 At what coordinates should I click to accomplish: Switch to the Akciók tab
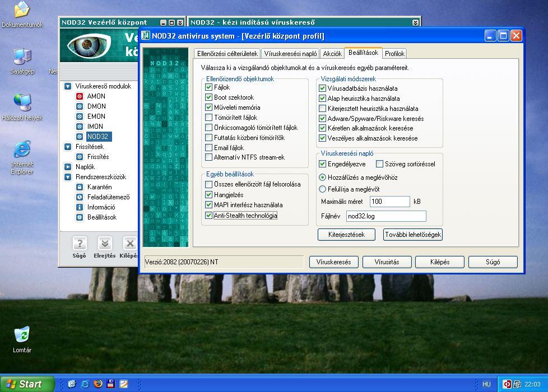tap(332, 54)
